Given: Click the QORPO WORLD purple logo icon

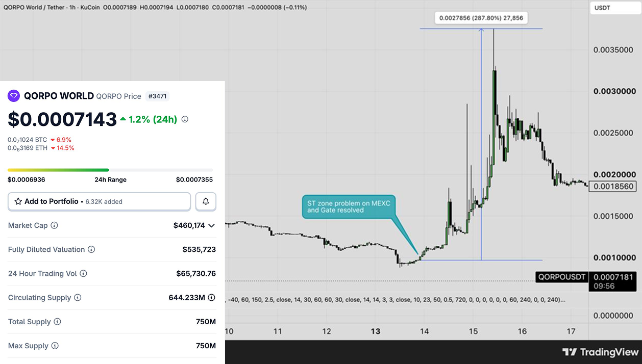Looking at the screenshot, I should (x=14, y=96).
